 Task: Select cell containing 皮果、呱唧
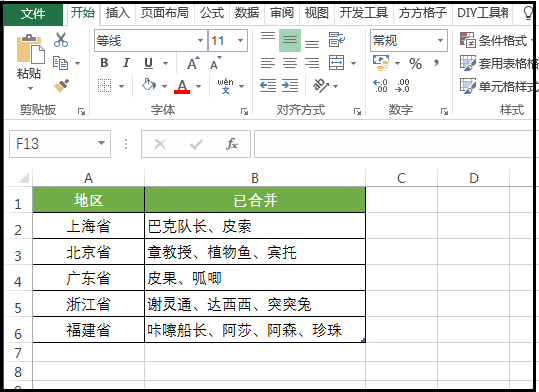pyautogui.click(x=255, y=278)
